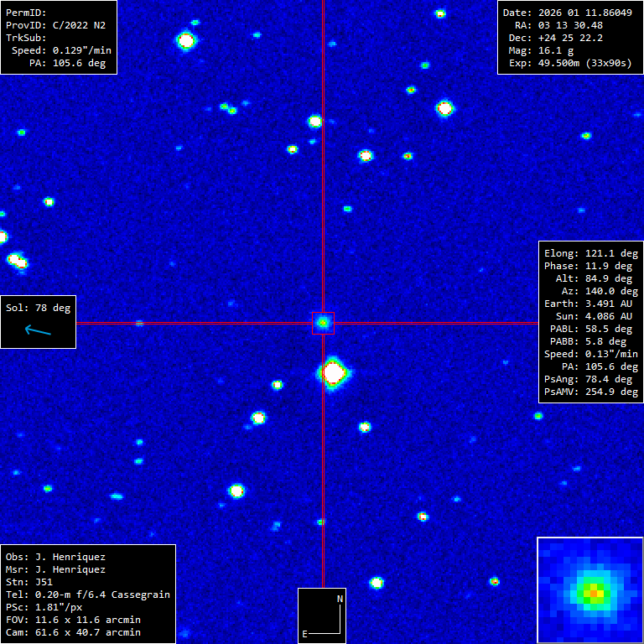Select the Phase 11.9 deg entry
Image resolution: width=644 pixels, height=644 pixels.
[591, 266]
